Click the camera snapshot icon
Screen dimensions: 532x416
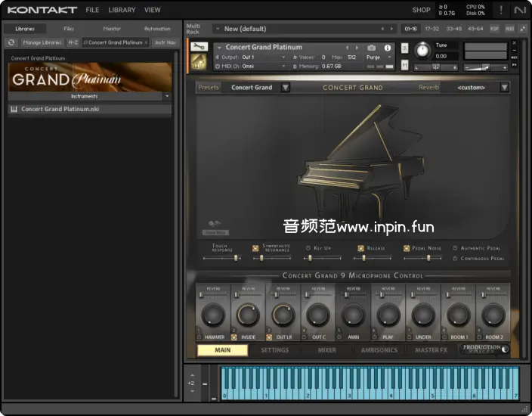tap(372, 47)
